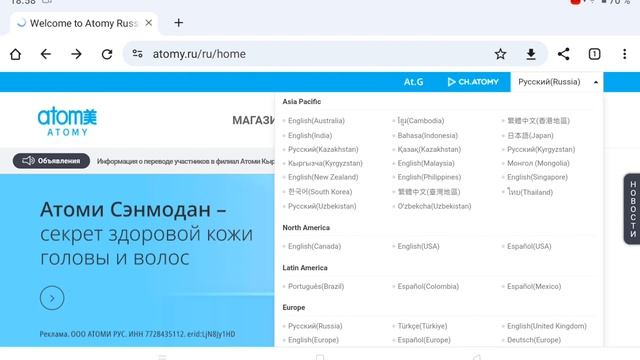This screenshot has height=360, width=640.
Task: Open a new tab with plus button
Action: (x=178, y=23)
